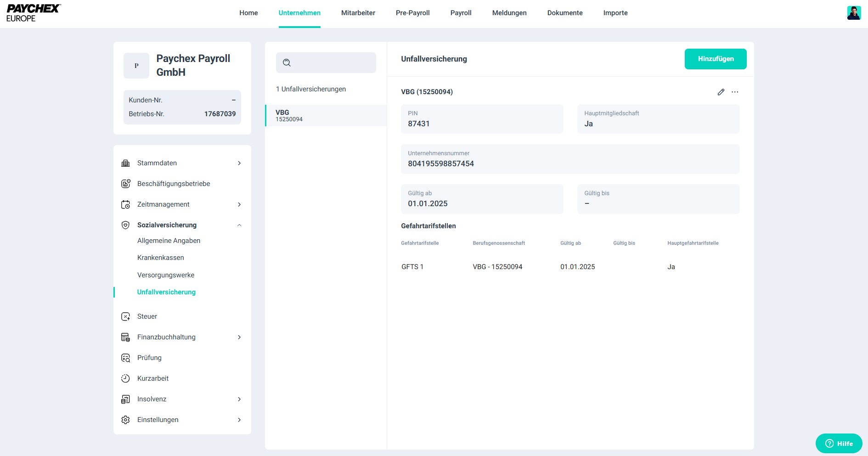Go to the Dokumente tab

pos(564,13)
